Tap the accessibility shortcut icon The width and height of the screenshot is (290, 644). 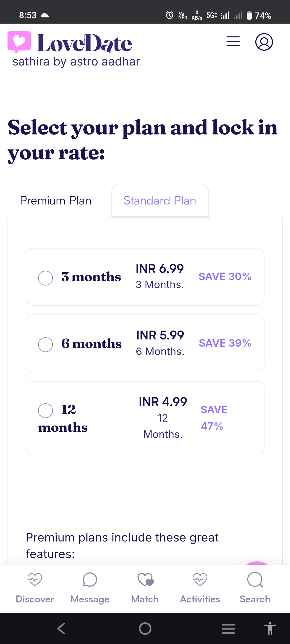click(x=270, y=628)
